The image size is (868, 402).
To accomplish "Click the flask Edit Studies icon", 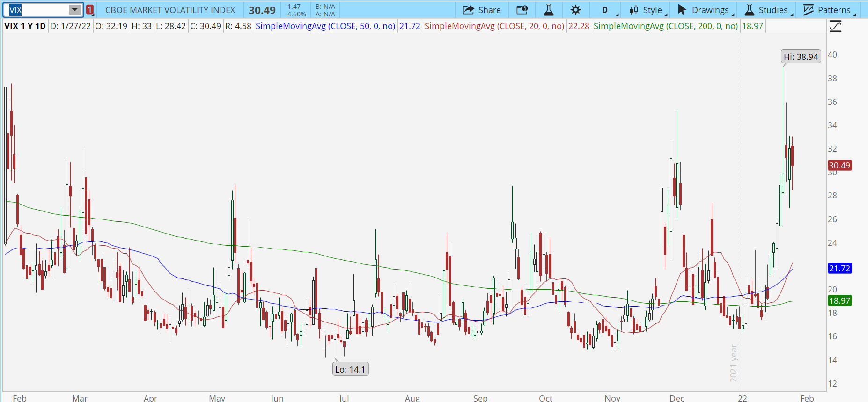I will point(549,10).
